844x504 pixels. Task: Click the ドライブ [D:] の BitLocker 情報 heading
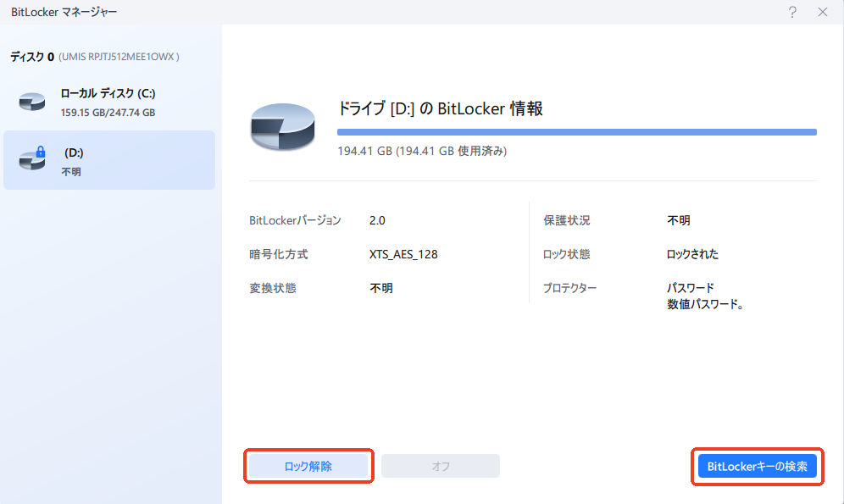(x=440, y=108)
